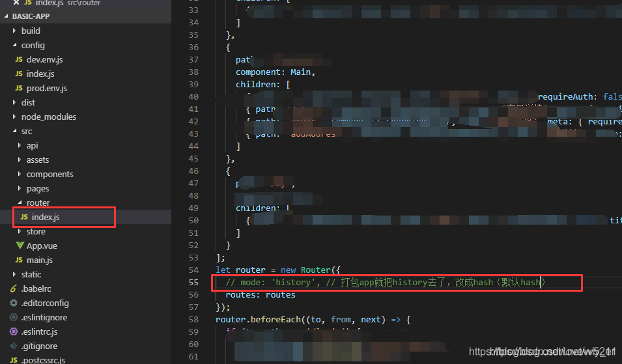Expand the build folder arrow
The width and height of the screenshot is (622, 364).
tap(14, 31)
